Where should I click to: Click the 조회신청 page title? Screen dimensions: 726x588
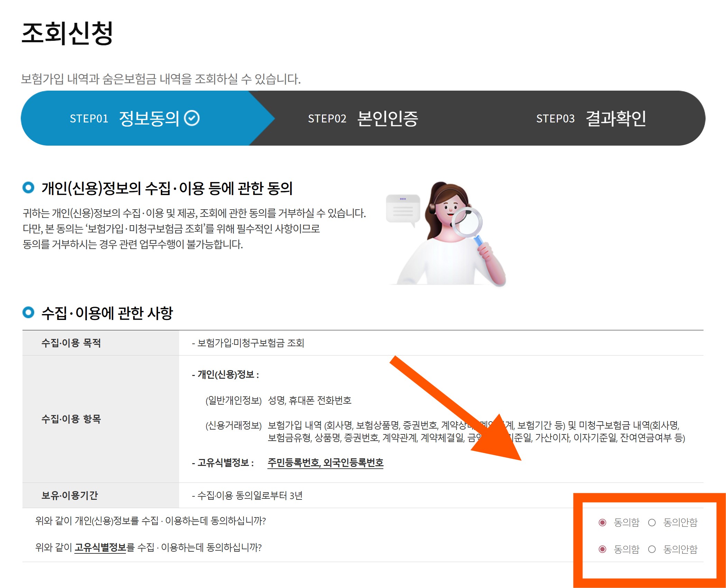point(67,33)
